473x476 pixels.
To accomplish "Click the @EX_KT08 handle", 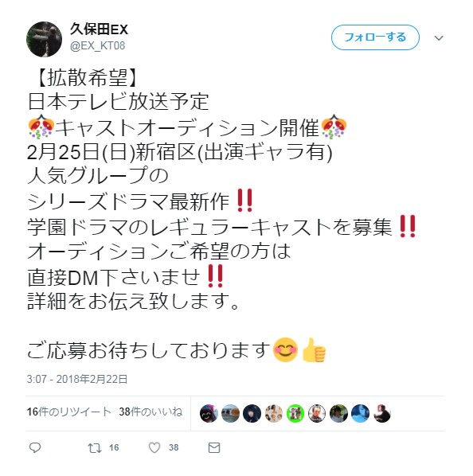I will tap(97, 46).
